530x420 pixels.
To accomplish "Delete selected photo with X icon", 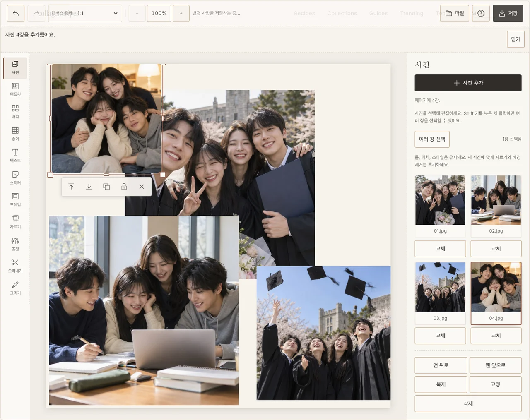I will tap(142, 187).
